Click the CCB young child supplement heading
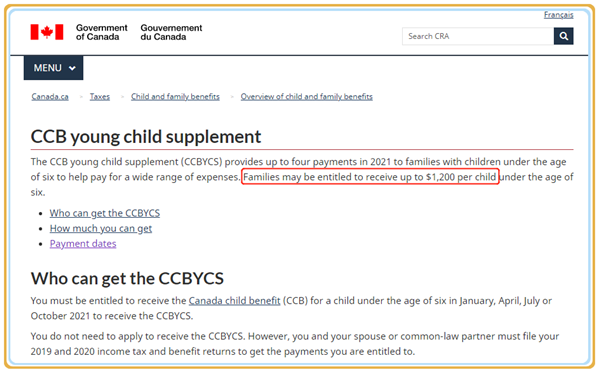The height and width of the screenshot is (373, 600). [x=146, y=137]
